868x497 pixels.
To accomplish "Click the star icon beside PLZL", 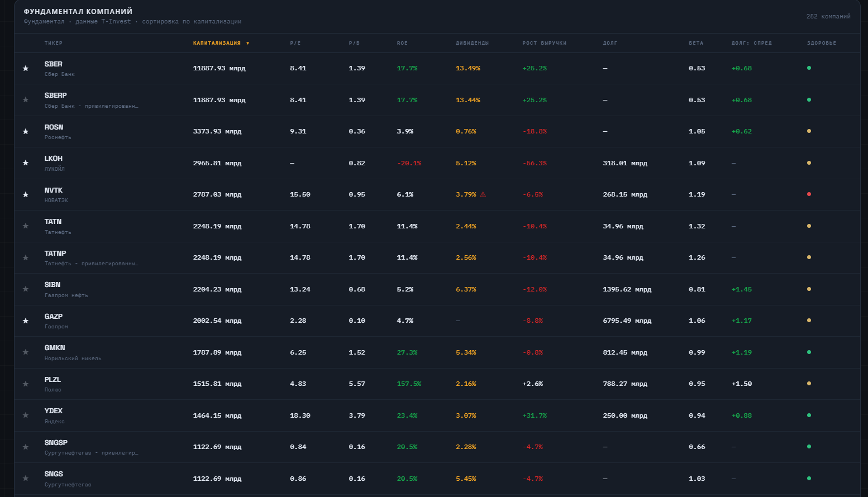I will [26, 384].
